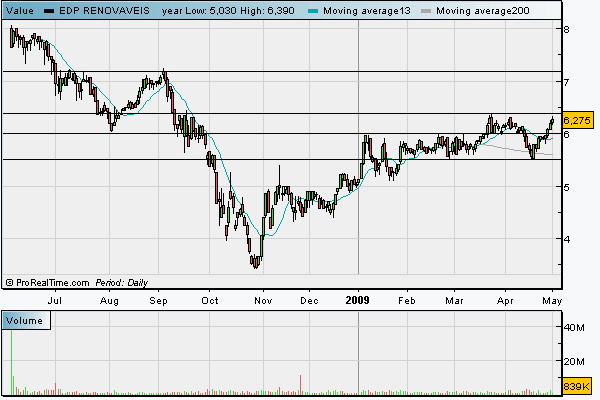Click the teal Moving average13 legend swatch
This screenshot has height=400, width=600.
point(313,11)
